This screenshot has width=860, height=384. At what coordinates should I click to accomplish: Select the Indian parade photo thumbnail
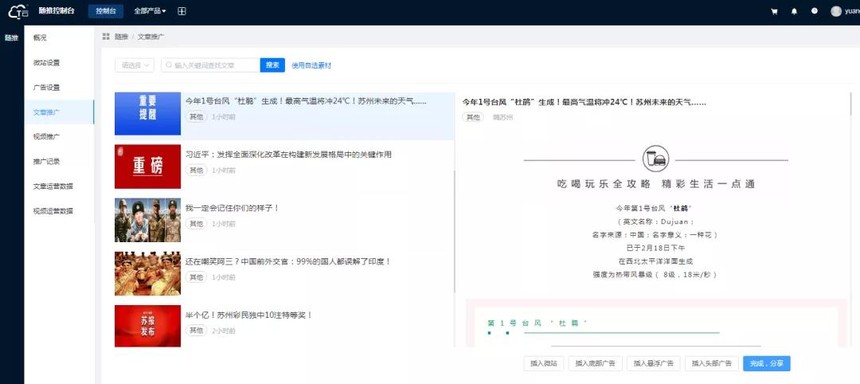[x=148, y=273]
